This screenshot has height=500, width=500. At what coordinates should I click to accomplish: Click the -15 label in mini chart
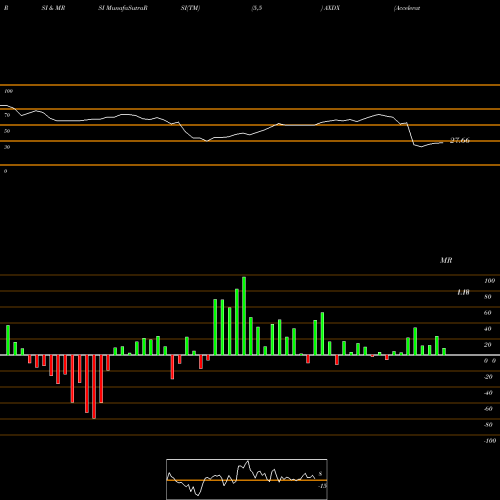click(322, 486)
